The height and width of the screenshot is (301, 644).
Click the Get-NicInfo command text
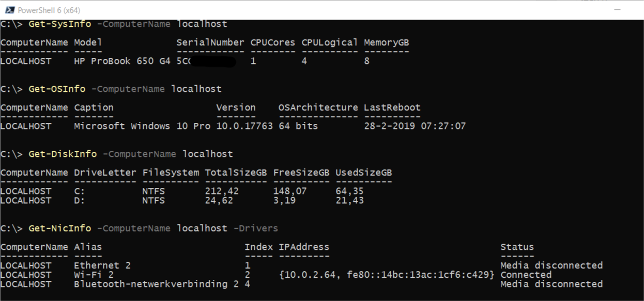[x=59, y=228]
